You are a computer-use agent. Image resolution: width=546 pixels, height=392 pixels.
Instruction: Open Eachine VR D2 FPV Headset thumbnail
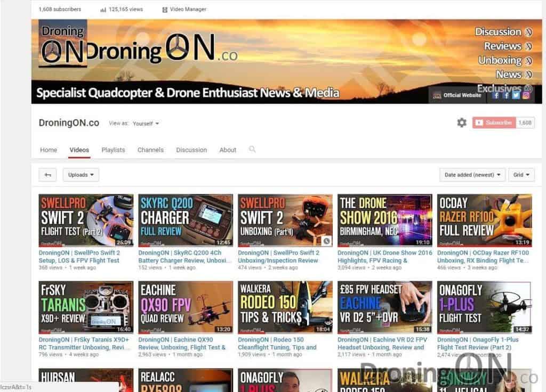click(385, 307)
